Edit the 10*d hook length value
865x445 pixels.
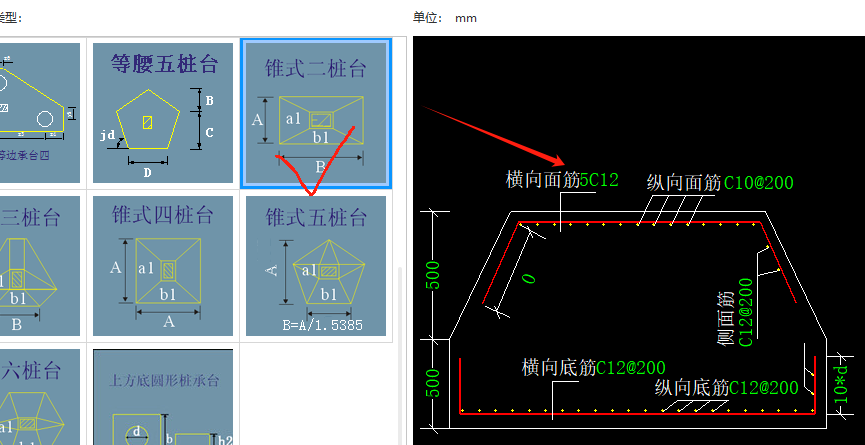(x=842, y=382)
